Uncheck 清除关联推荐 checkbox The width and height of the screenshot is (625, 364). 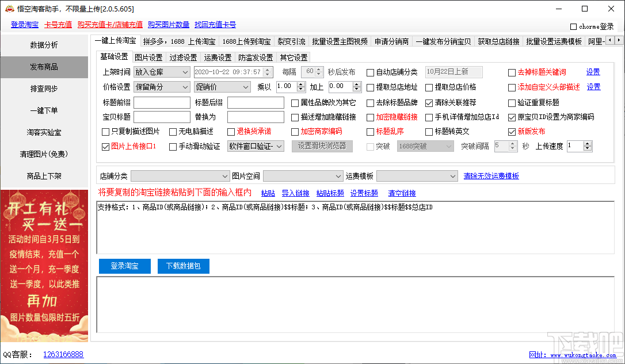tap(429, 103)
